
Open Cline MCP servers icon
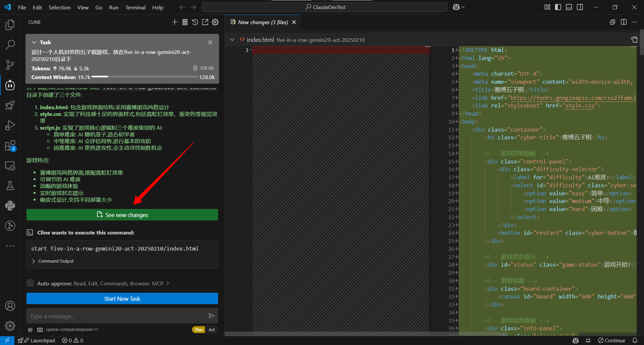(185, 22)
